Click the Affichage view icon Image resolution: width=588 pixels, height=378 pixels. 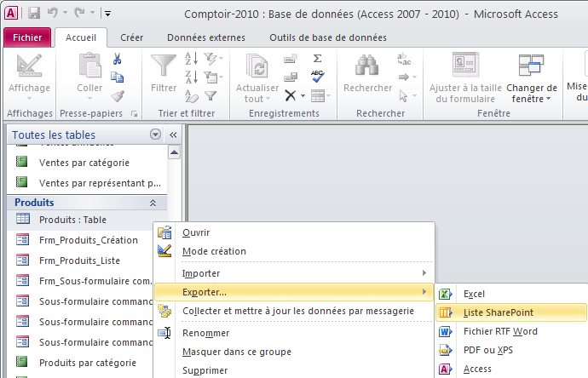click(29, 66)
